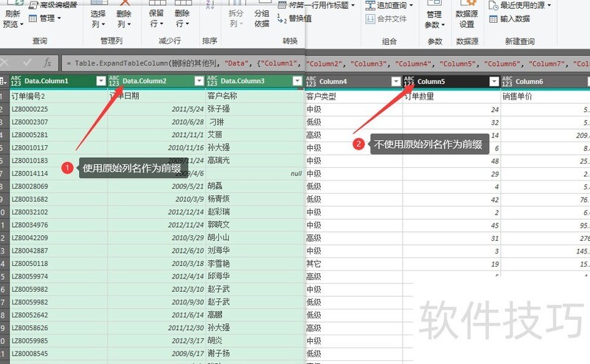Change the data type icon of Data.Column1
Screen dimensions: 590x364
pyautogui.click(x=15, y=81)
